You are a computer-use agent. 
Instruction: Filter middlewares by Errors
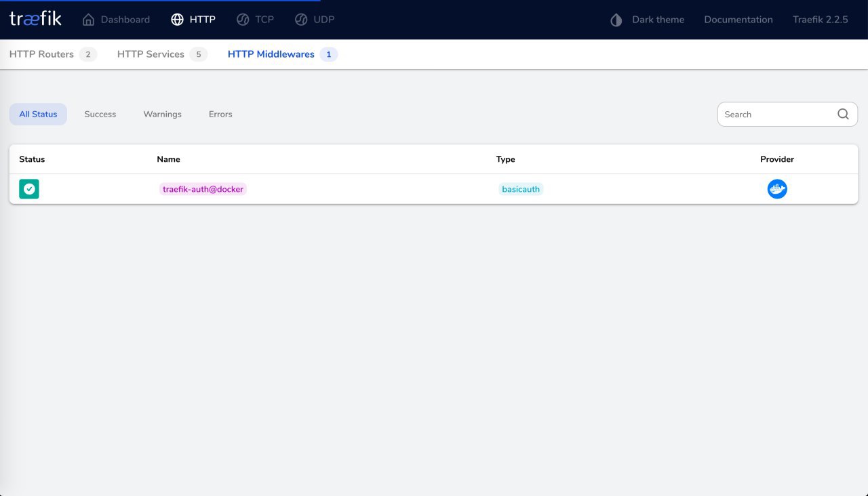point(220,115)
